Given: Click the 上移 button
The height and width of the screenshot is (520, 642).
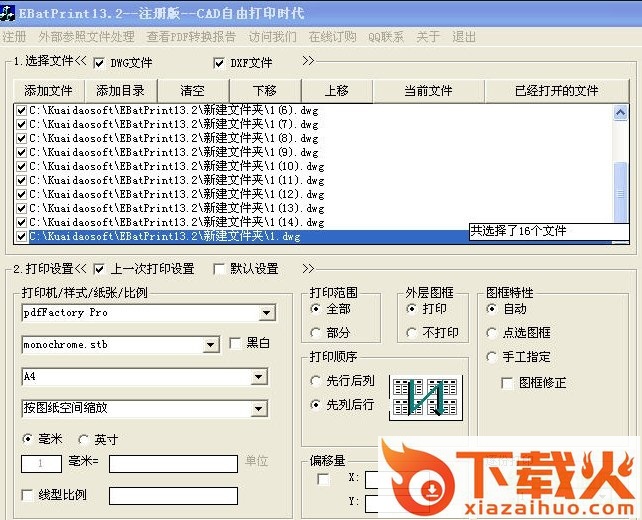Looking at the screenshot, I should click(x=337, y=90).
